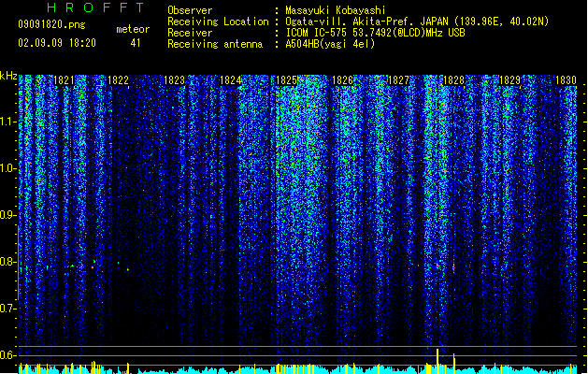Click the Receiving antenna label
Viewport: 588px width, 374px height.
point(215,44)
